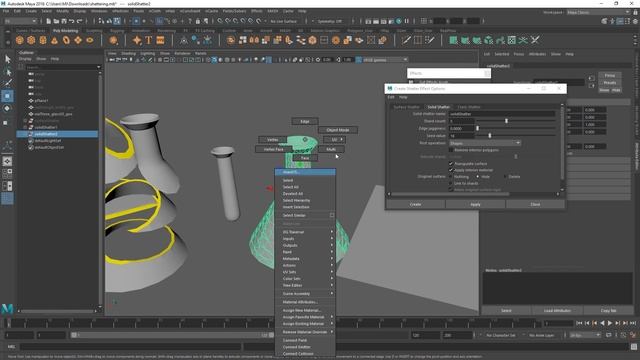Screen dimensions: 640x360
Task: Click the last shelf icon with crossed tools
Action: (x=535, y=40)
